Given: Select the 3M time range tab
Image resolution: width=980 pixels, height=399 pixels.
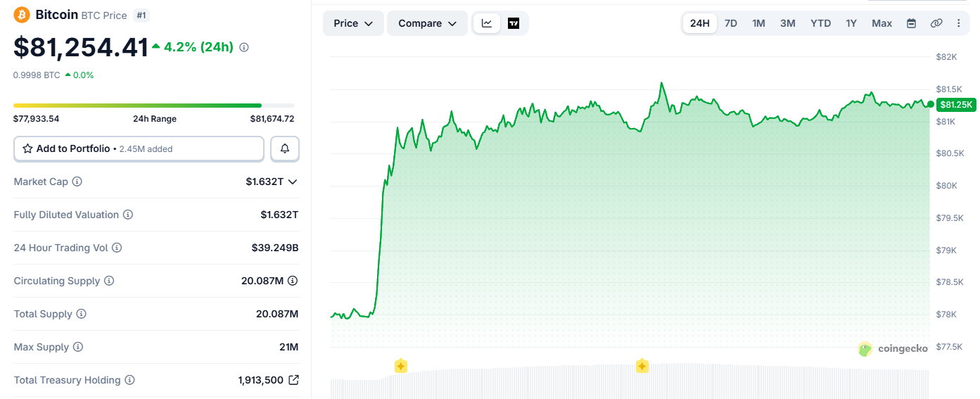Looking at the screenshot, I should (788, 23).
